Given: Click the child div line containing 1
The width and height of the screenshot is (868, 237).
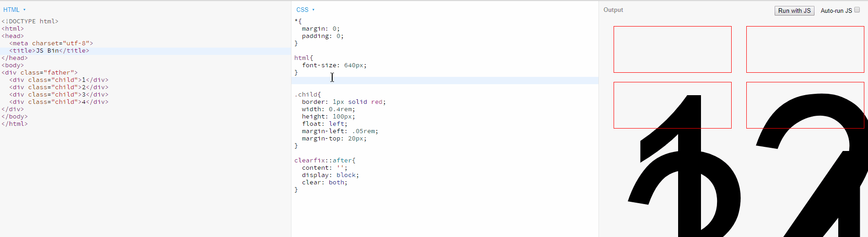Looking at the screenshot, I should pos(59,80).
